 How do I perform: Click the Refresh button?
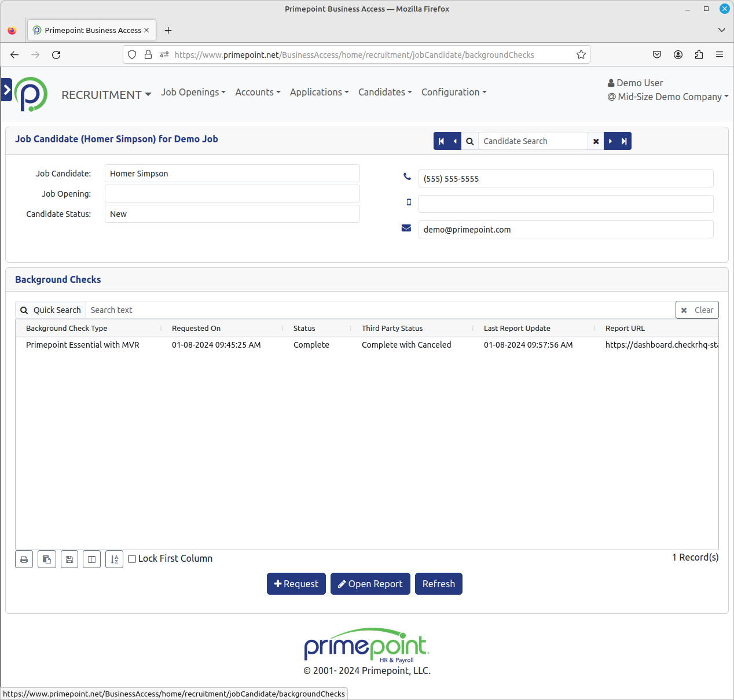[x=439, y=584]
